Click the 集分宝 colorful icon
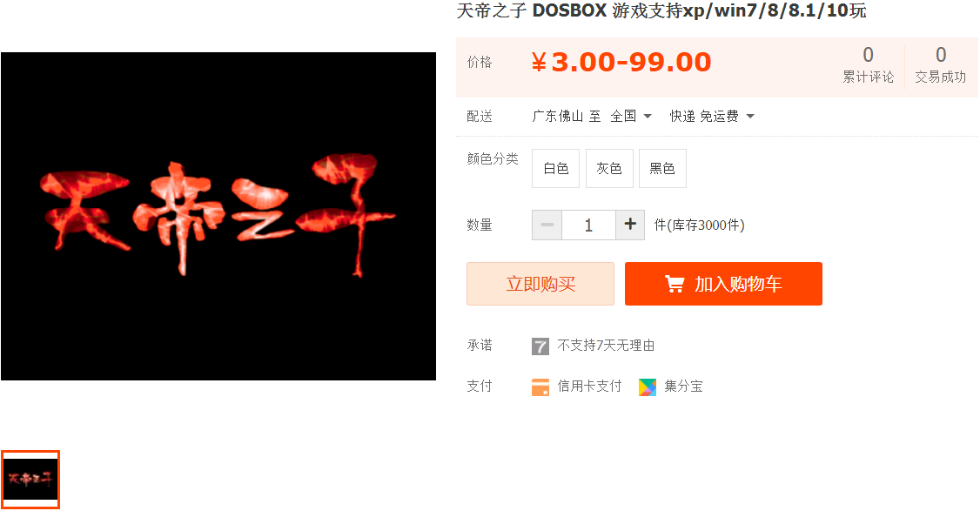This screenshot has width=980, height=511. tap(648, 387)
